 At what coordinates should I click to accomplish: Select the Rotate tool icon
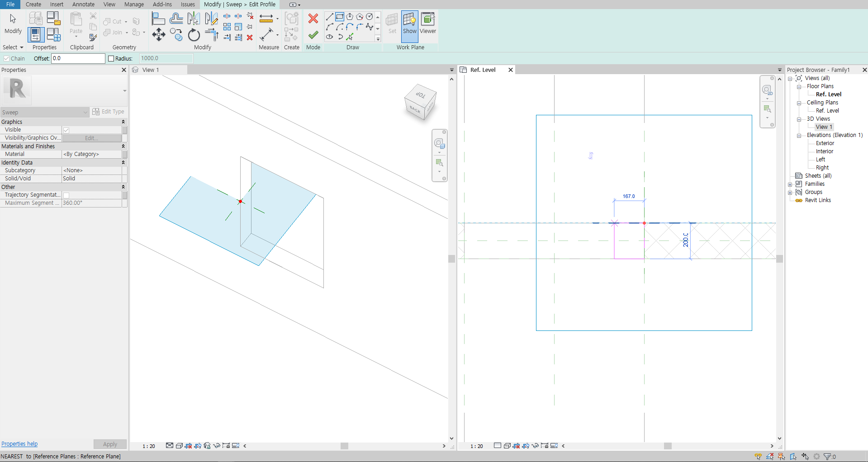pyautogui.click(x=194, y=35)
